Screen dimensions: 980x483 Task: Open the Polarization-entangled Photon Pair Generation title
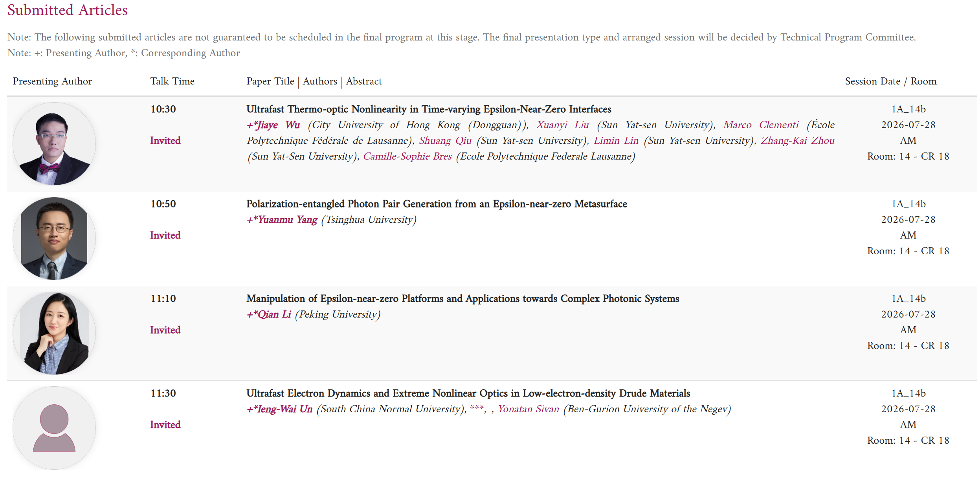tap(437, 204)
